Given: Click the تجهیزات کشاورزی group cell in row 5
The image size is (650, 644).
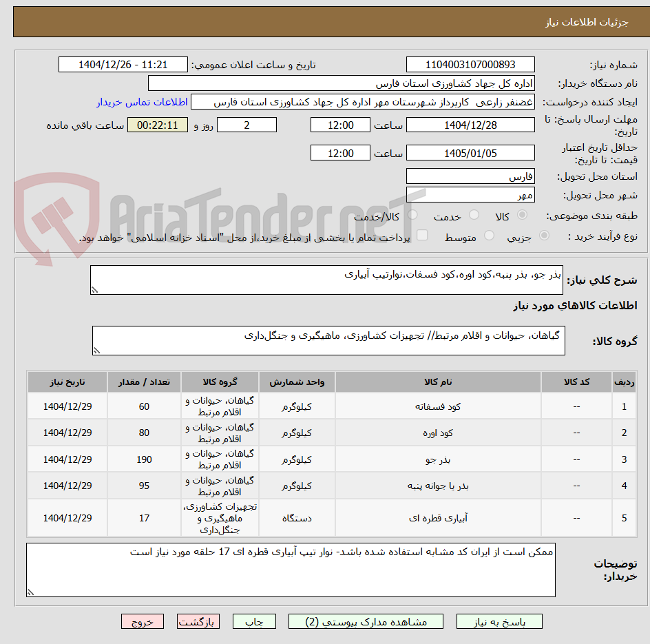Looking at the screenshot, I should 220,518.
